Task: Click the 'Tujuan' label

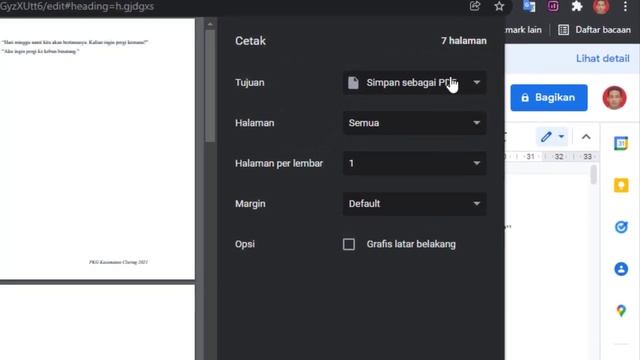Action: coord(250,82)
